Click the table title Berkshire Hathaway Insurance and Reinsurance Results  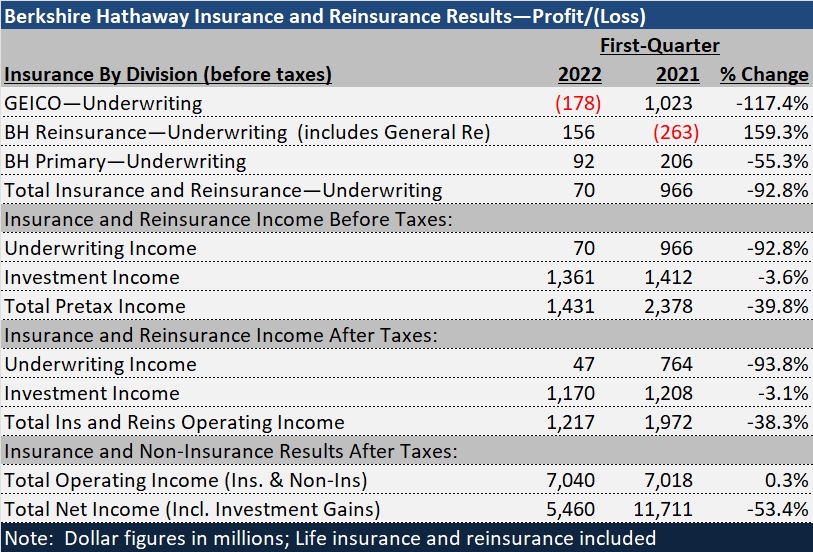(325, 15)
